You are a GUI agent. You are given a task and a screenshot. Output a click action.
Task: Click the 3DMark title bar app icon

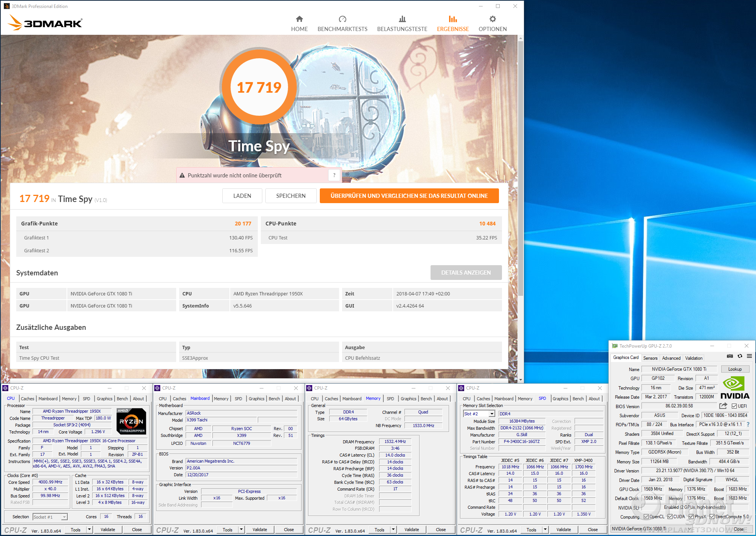coord(6,6)
